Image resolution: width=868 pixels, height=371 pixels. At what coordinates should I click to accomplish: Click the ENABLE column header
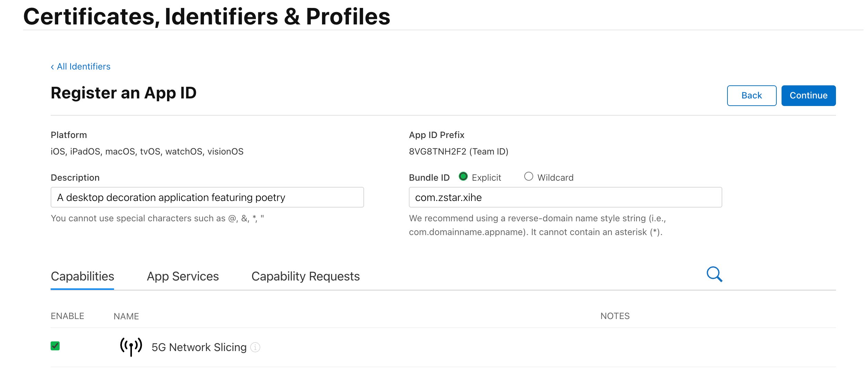(68, 316)
